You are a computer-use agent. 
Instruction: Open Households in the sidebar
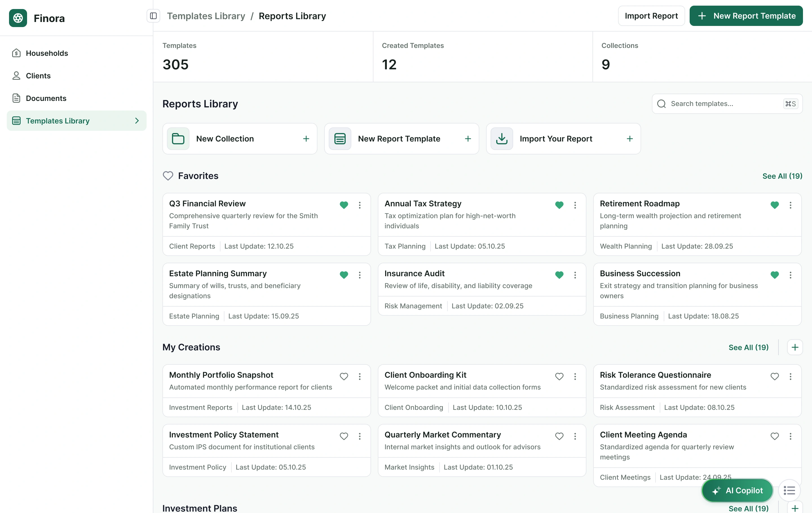pos(76,53)
